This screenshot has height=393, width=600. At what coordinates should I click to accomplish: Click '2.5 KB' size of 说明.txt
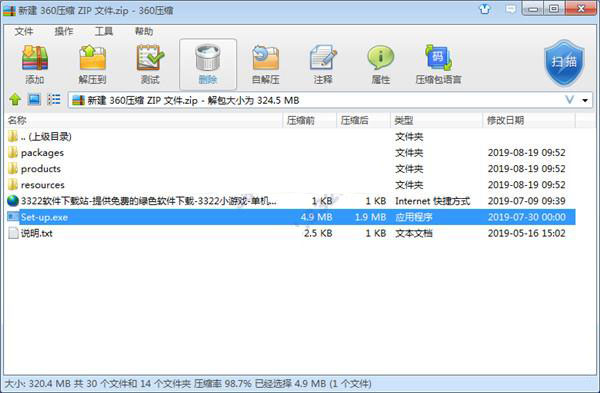[x=318, y=233]
